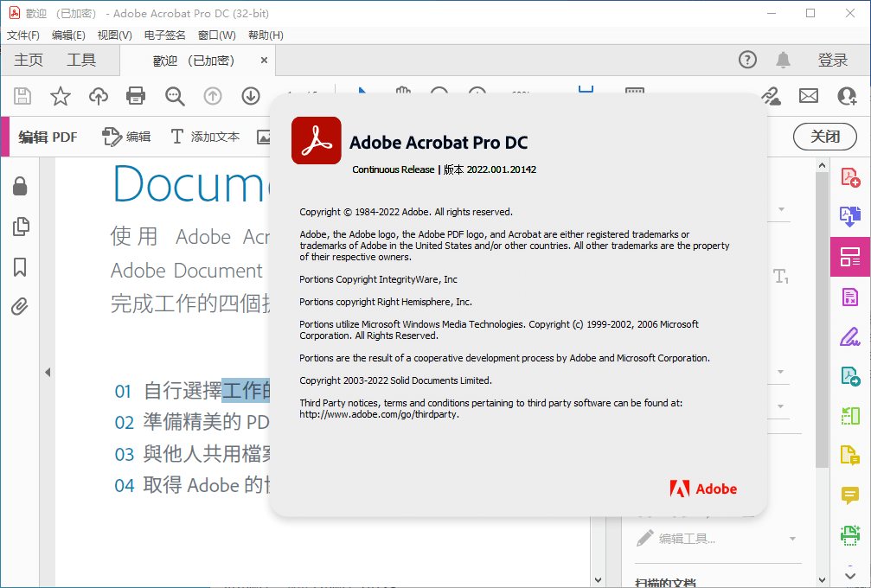
Task: Open the Scan & OCR tool
Action: [850, 535]
